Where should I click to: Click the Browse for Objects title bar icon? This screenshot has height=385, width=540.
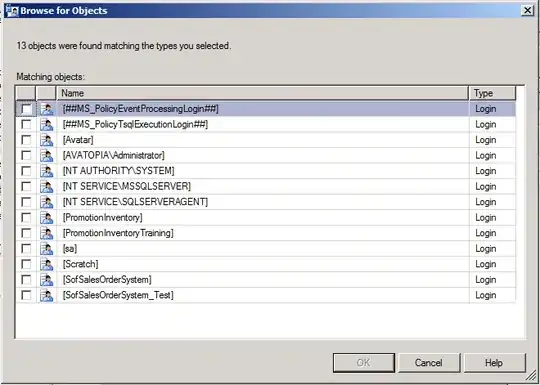(x=13, y=11)
